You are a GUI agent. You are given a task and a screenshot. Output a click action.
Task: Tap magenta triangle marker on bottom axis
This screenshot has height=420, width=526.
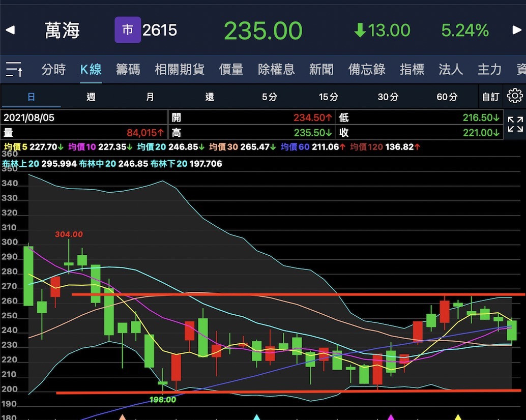(x=391, y=417)
